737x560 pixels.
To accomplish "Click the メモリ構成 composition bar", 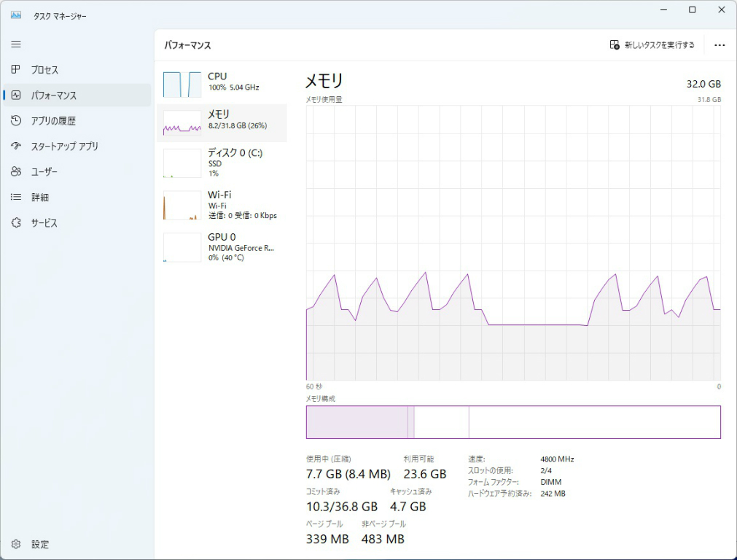I will pos(513,422).
